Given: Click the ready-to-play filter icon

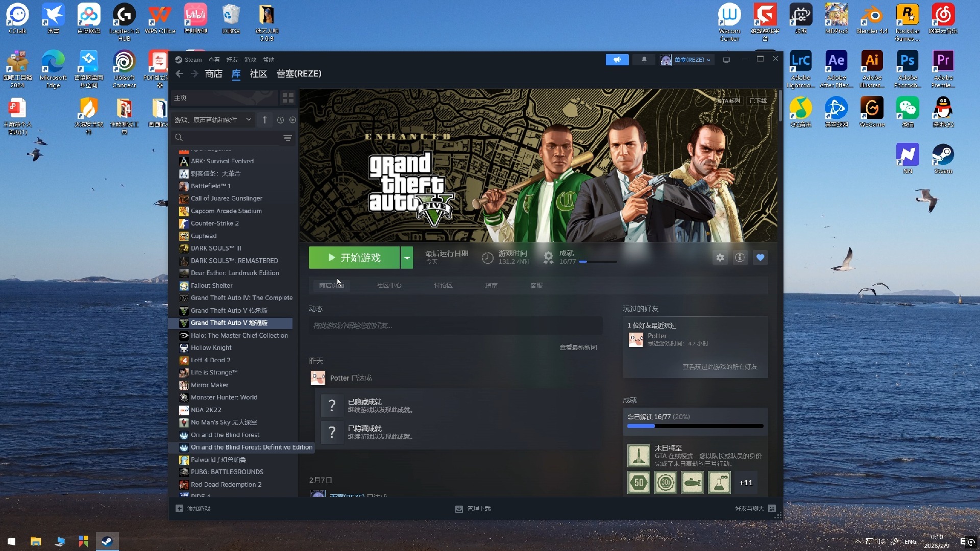Looking at the screenshot, I should coord(292,120).
